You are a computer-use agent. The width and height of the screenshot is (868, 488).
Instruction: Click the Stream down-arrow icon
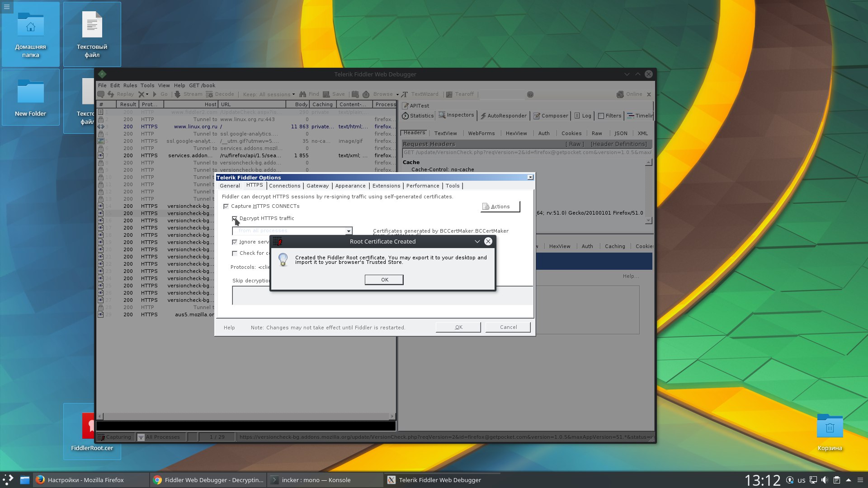point(178,94)
